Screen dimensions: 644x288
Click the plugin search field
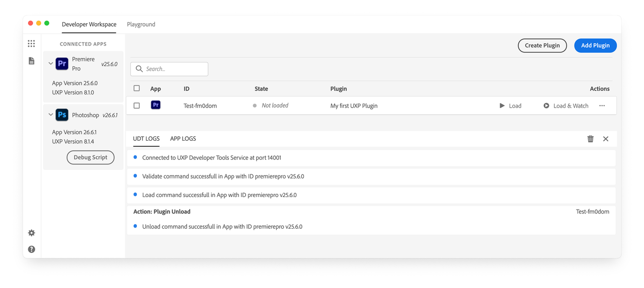pos(174,69)
